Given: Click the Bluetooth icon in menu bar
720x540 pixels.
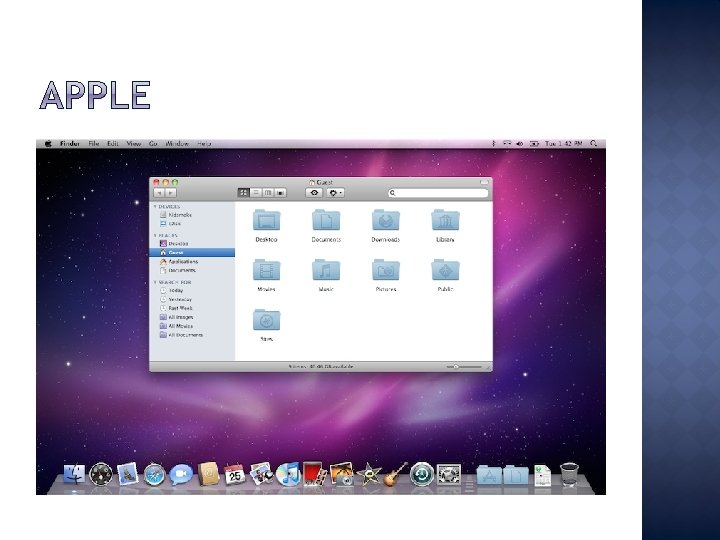Looking at the screenshot, I should coord(494,144).
